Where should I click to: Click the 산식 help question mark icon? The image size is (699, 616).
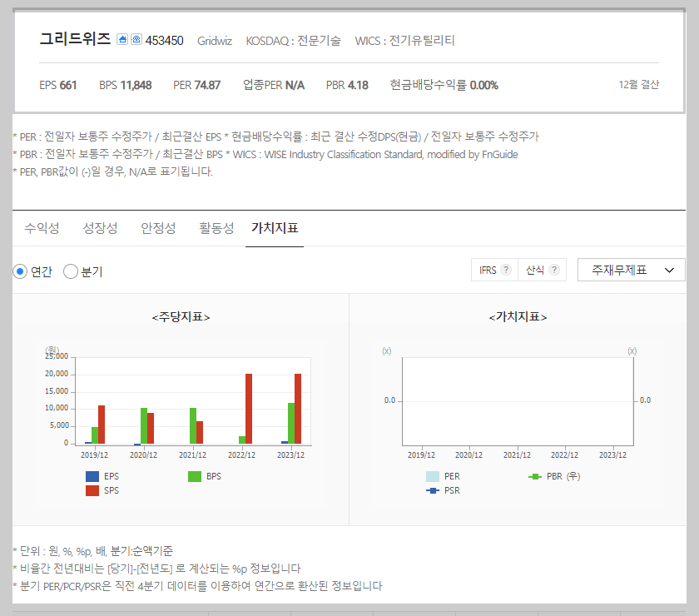(554, 270)
